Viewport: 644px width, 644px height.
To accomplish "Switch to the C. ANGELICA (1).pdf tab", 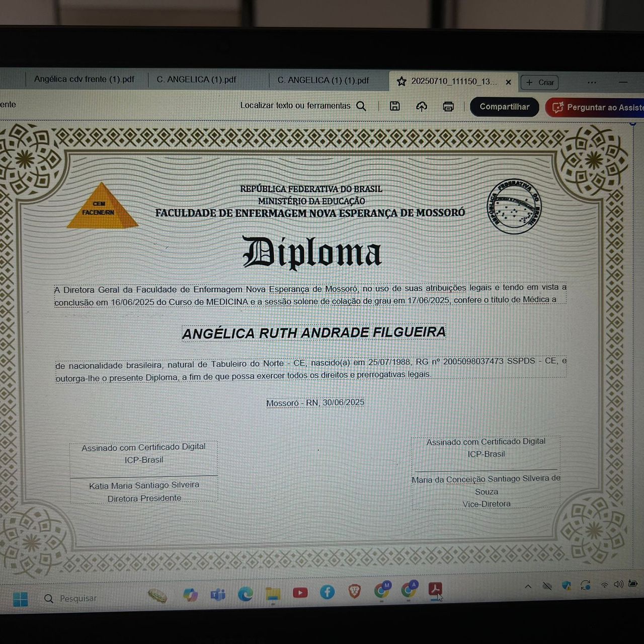I will [x=196, y=79].
